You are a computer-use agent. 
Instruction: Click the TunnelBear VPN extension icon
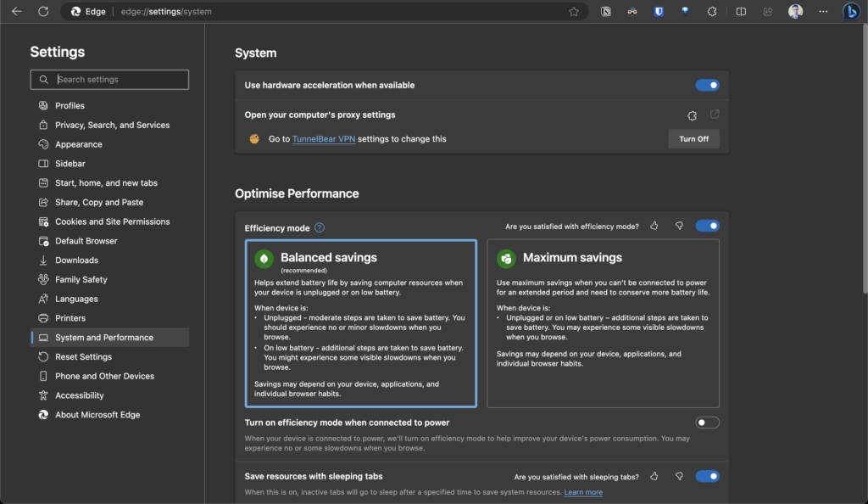[632, 11]
